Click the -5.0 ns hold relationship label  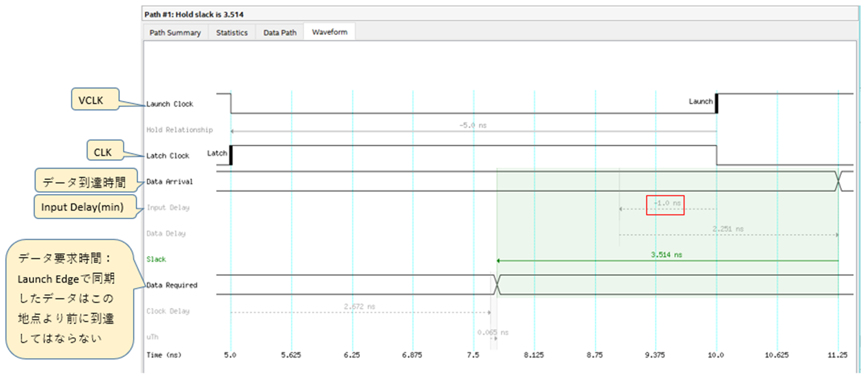(x=473, y=125)
